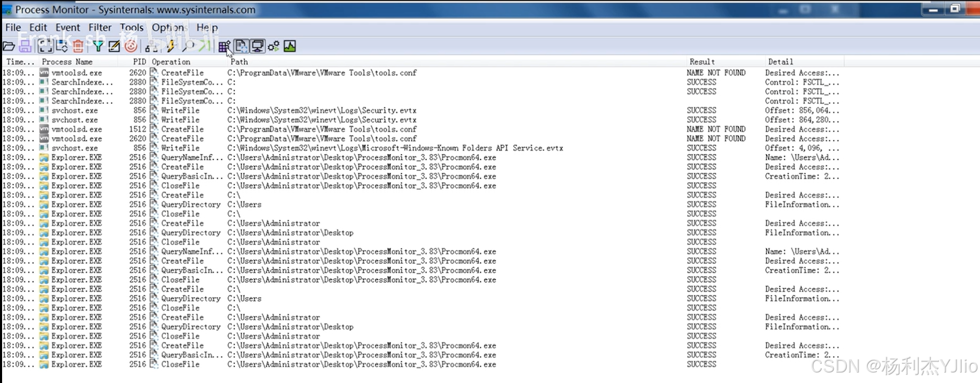Click the Find magnifier icon

[188, 47]
